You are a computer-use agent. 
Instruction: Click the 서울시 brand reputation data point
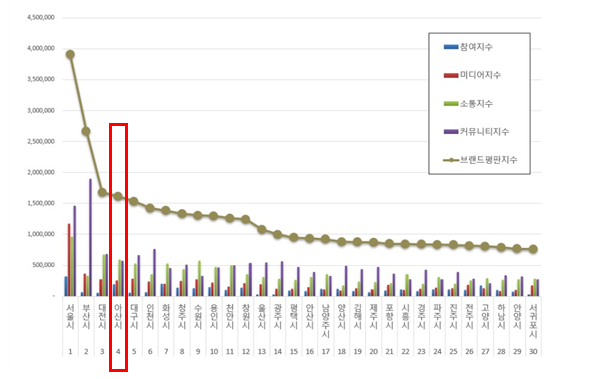pyautogui.click(x=70, y=55)
